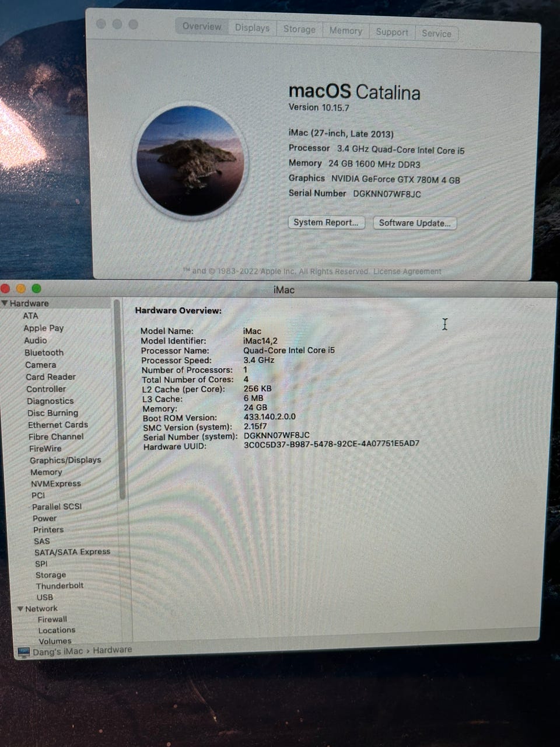Select ATA in the sidebar

click(30, 316)
